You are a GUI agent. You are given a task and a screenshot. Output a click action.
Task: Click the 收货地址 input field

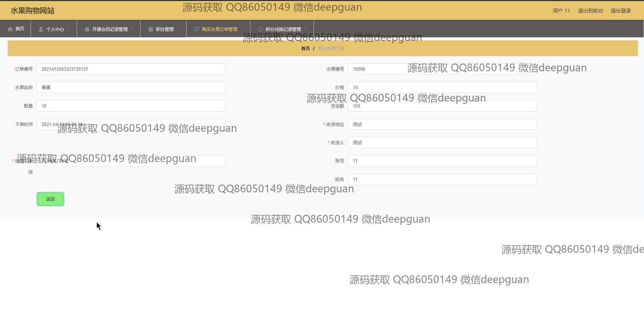click(442, 124)
